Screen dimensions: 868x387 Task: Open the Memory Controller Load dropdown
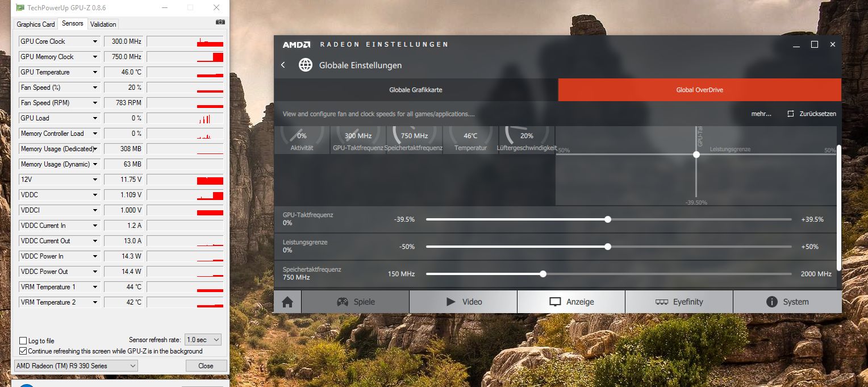coord(95,134)
